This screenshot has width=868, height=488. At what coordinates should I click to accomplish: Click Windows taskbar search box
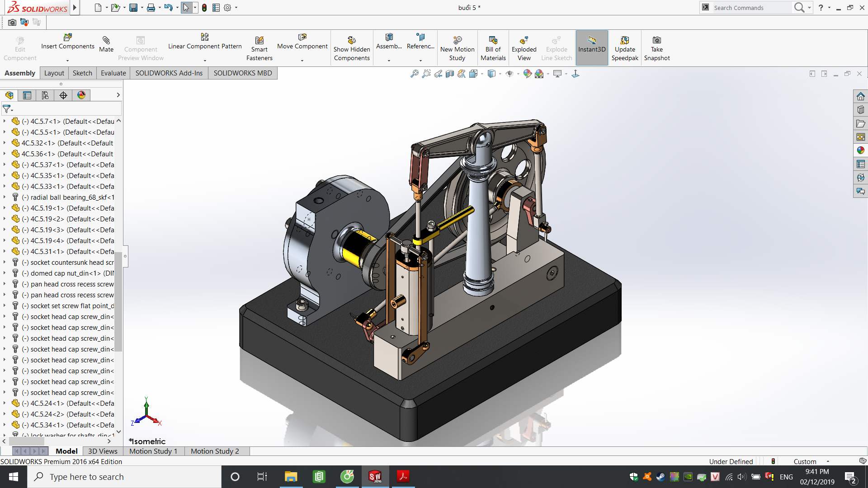[124, 477]
